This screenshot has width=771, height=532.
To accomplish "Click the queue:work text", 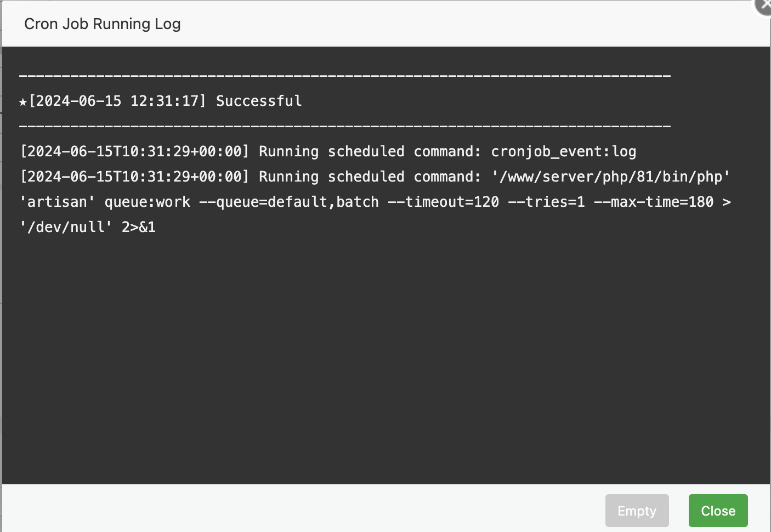I will [147, 202].
